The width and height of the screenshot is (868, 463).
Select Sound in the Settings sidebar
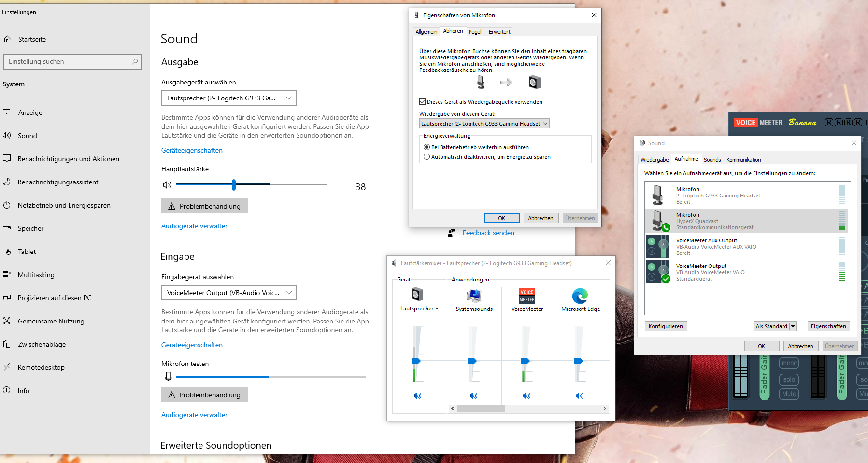point(27,136)
